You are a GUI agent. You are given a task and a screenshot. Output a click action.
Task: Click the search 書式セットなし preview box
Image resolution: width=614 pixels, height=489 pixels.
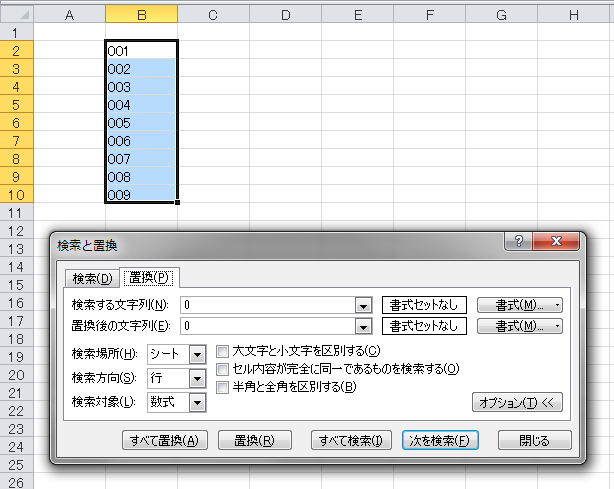(x=424, y=305)
